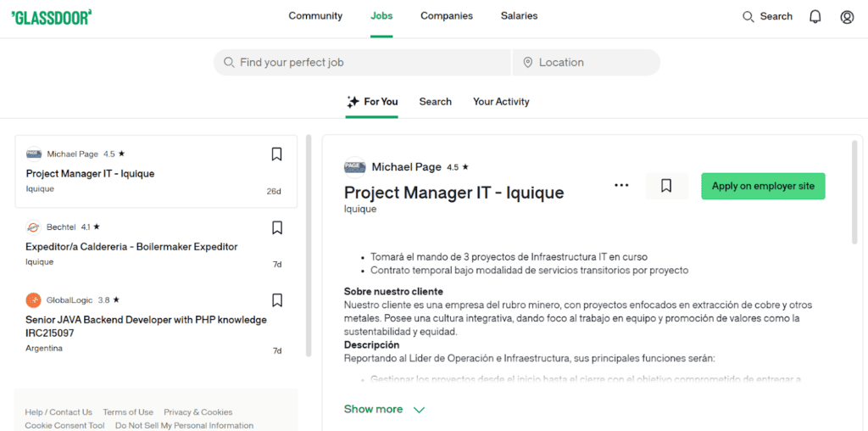Click the Bechtel company logo
The height and width of the screenshot is (431, 868).
point(34,227)
